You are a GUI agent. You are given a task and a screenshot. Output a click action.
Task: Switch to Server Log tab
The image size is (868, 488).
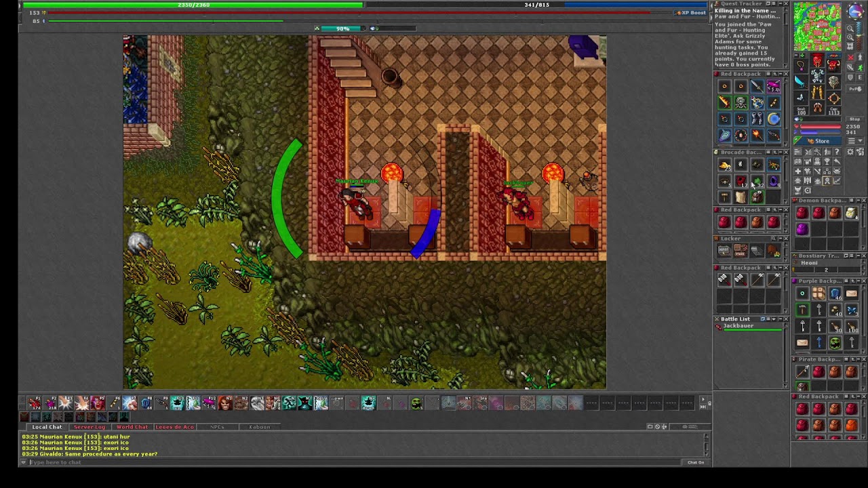[x=90, y=427]
